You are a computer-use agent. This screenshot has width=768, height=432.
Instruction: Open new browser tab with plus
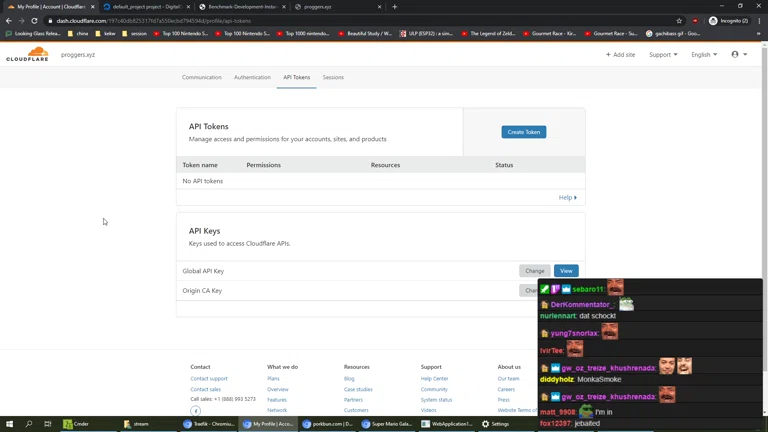[x=394, y=7]
